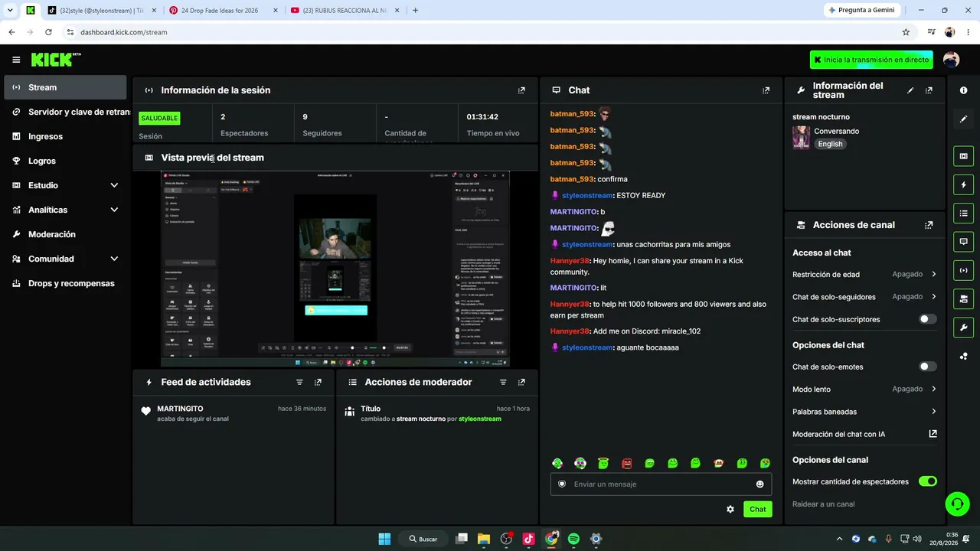Click the Windows Start button
Image resolution: width=980 pixels, height=551 pixels.
(384, 539)
